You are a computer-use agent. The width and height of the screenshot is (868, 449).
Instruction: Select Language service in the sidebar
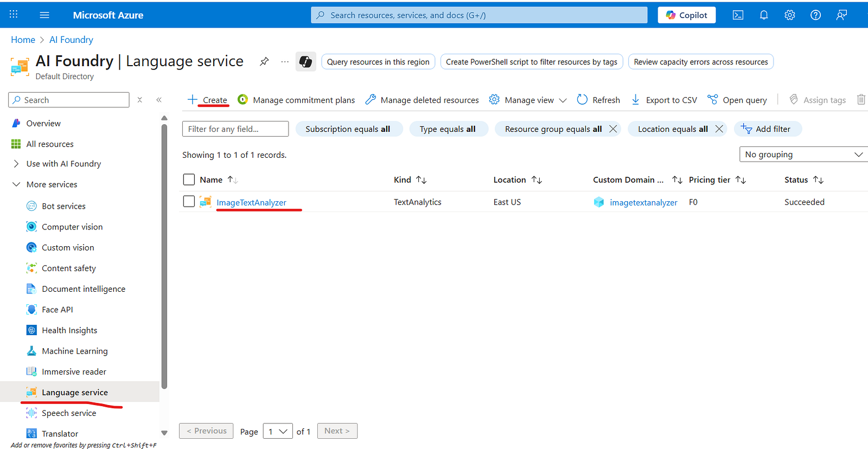tap(79, 392)
